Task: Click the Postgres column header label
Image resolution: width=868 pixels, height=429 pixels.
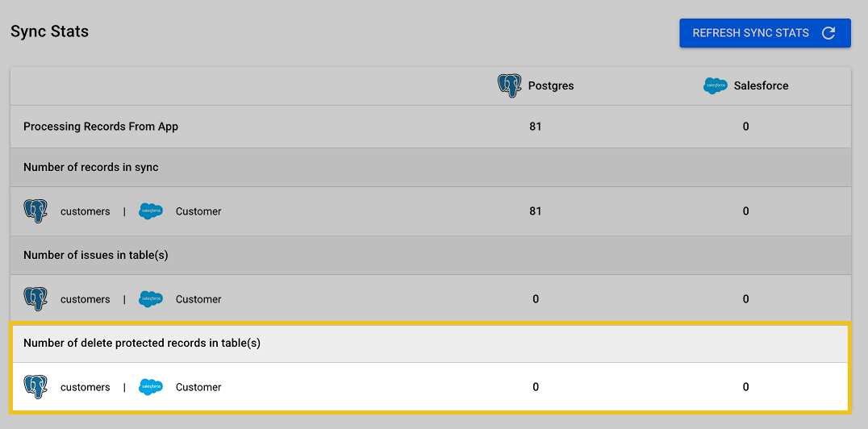Action: pos(551,85)
